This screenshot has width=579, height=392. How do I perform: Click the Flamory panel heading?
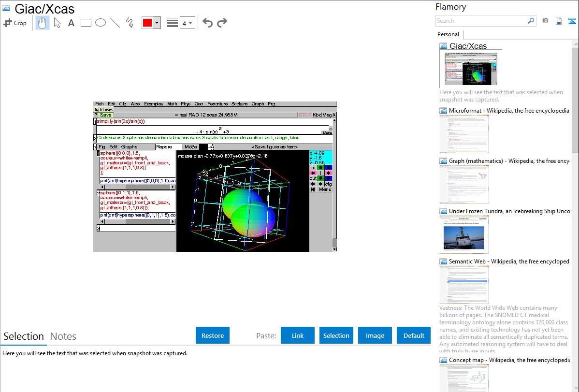(450, 7)
